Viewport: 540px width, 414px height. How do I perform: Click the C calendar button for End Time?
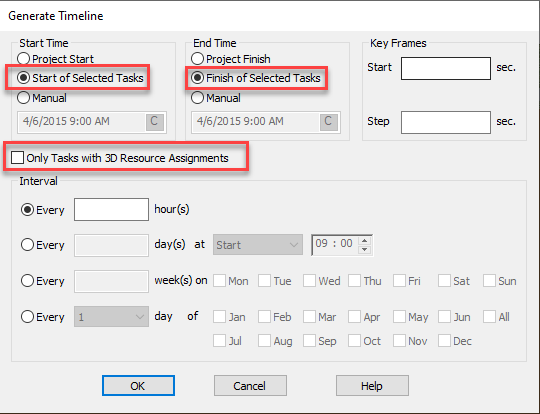point(329,122)
